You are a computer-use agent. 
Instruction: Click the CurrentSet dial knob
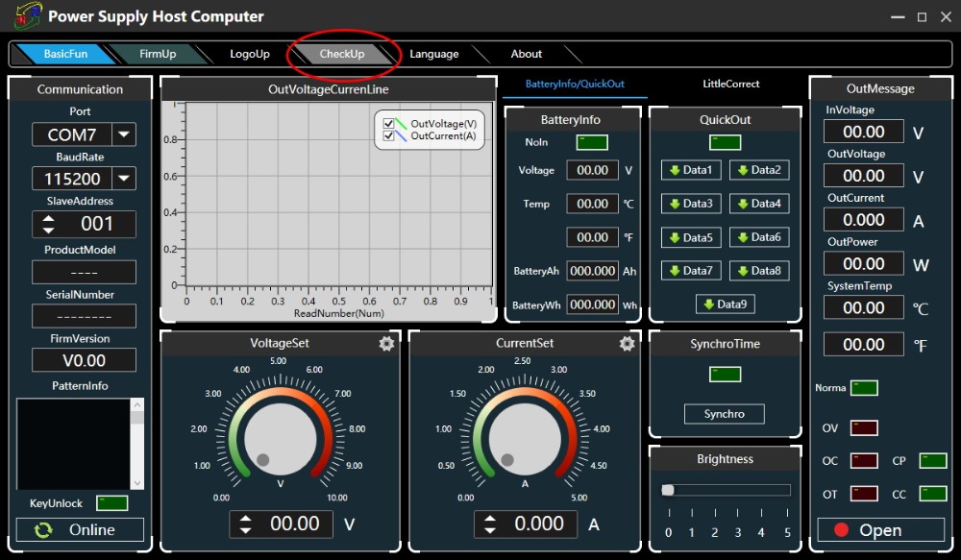[x=525, y=439]
